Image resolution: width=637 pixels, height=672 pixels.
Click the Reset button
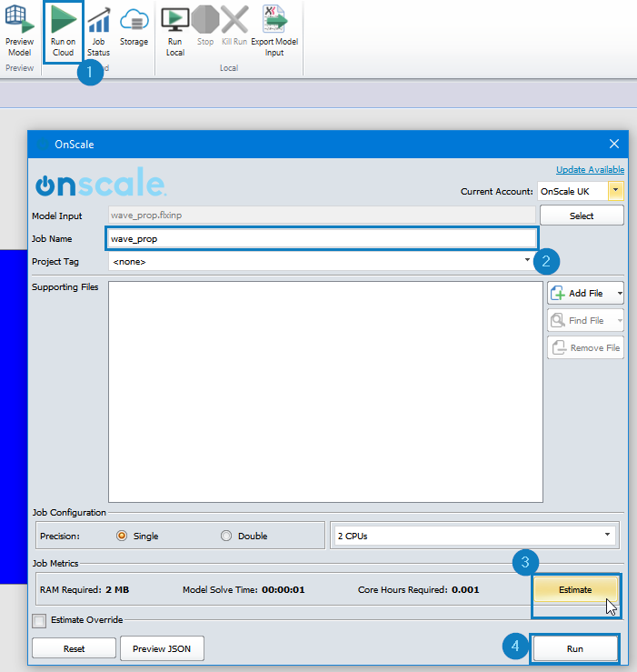[x=74, y=648]
